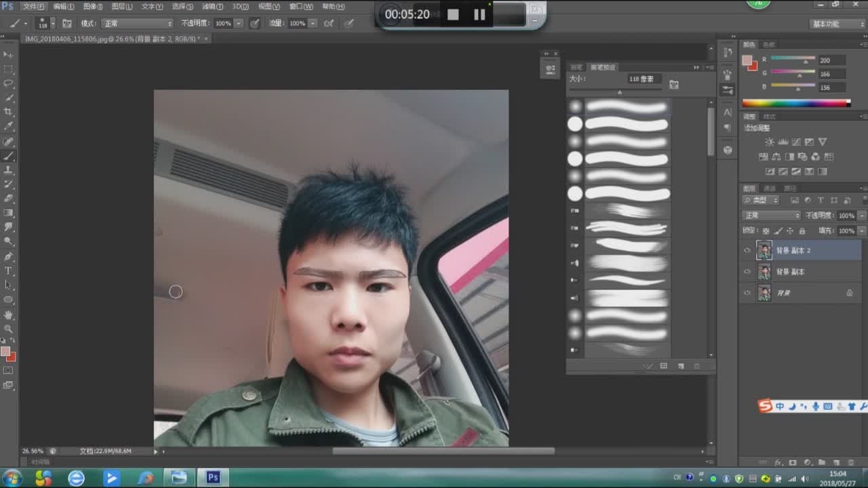Toggle Quick Mask mode
The width and height of the screenshot is (868, 488).
[x=9, y=371]
